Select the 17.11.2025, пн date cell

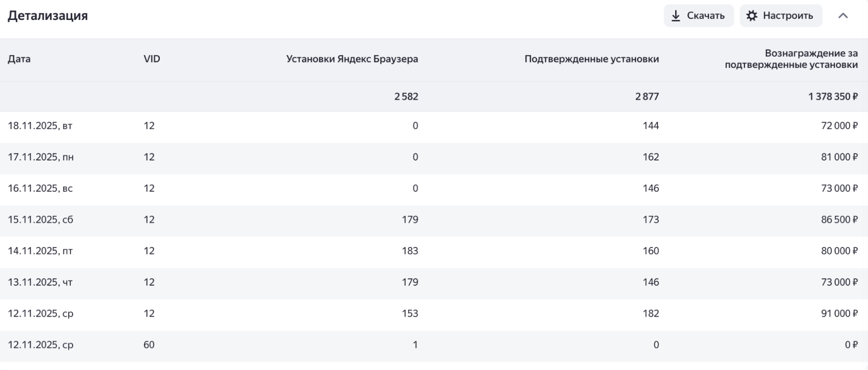tap(41, 157)
